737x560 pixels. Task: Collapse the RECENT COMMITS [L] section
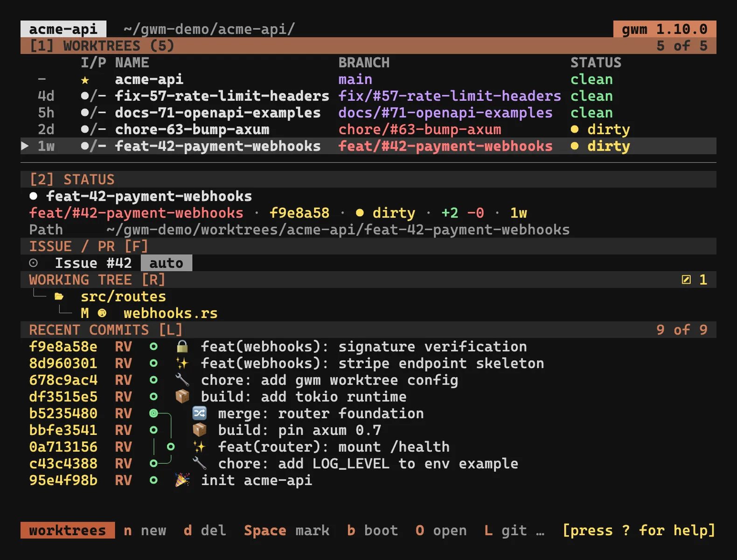pos(368,330)
